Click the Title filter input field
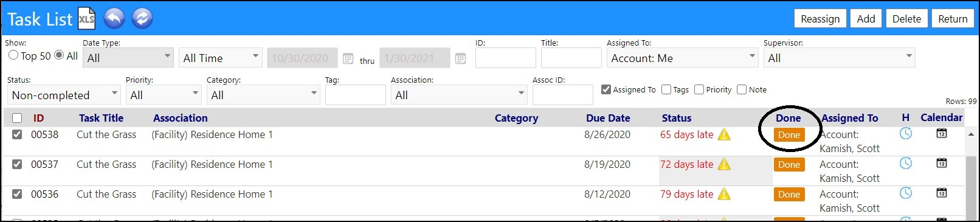Image resolution: width=980 pixels, height=222 pixels. point(571,58)
